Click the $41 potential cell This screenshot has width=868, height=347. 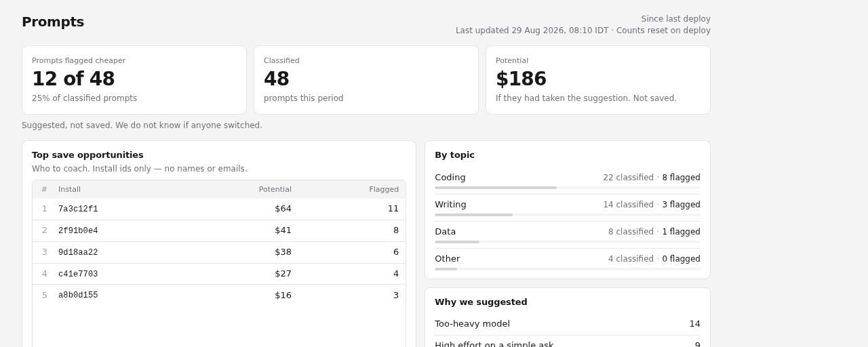coord(283,230)
